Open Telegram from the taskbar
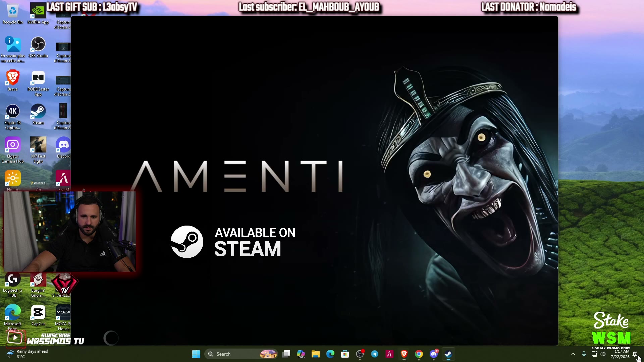The width and height of the screenshot is (644, 362). pos(375,354)
